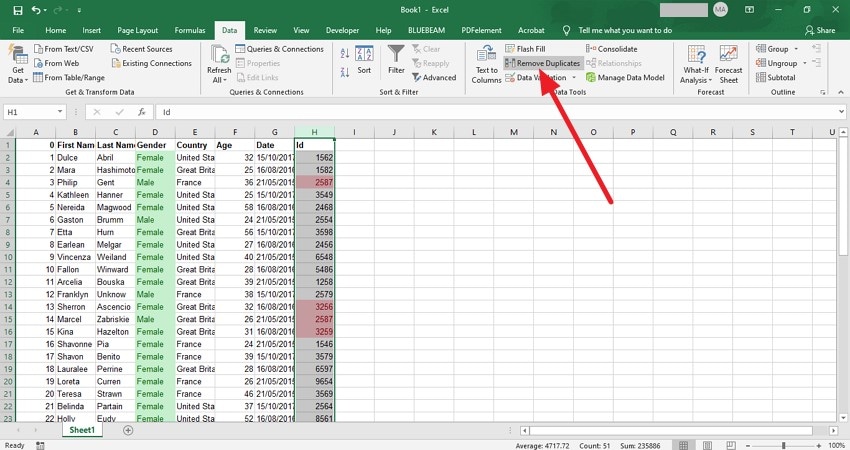Screen dimensions: 850x450
Task: Open Recent Sources
Action: point(141,49)
